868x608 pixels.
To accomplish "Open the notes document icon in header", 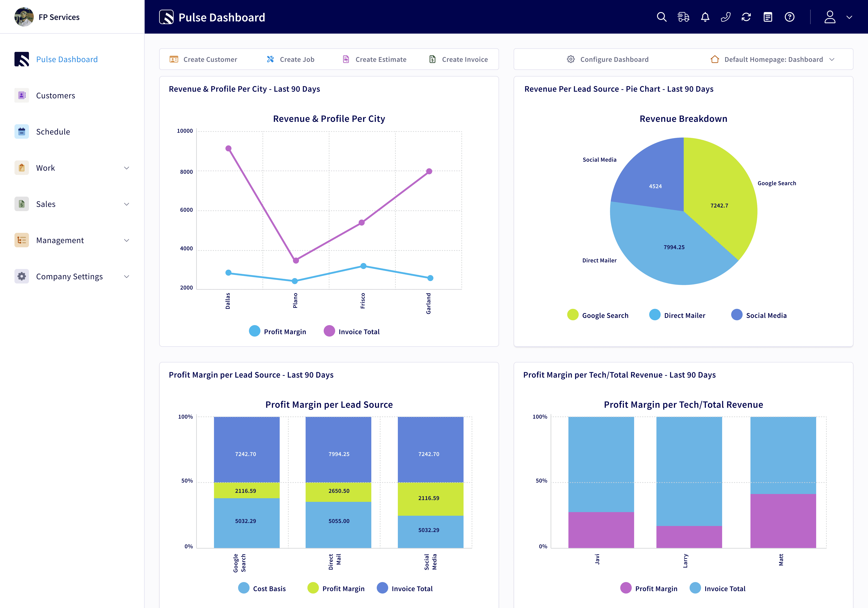I will tap(768, 17).
